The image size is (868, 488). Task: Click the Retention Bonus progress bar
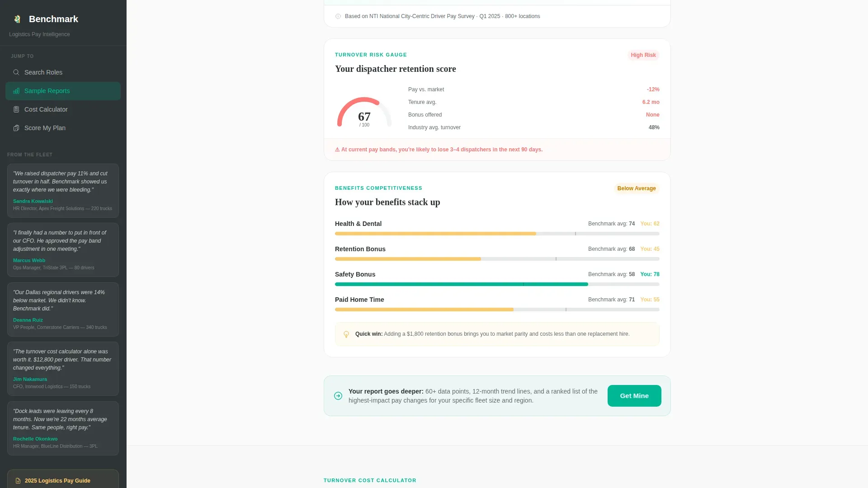coord(497,259)
